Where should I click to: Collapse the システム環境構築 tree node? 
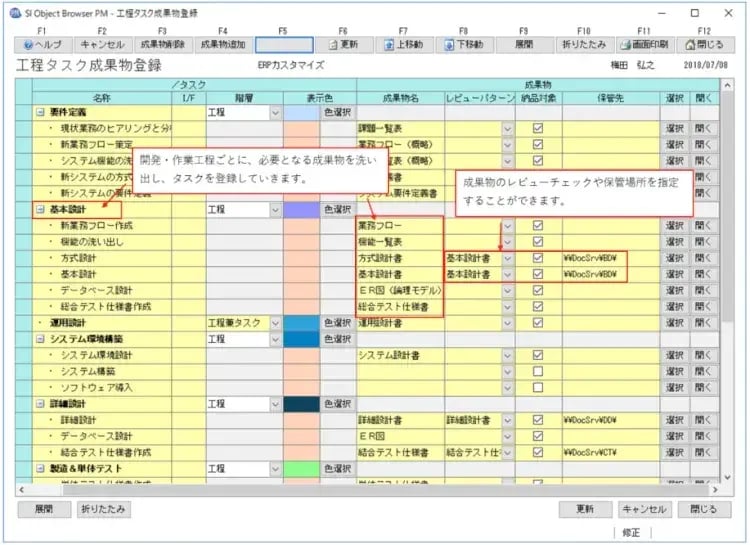tap(39, 339)
